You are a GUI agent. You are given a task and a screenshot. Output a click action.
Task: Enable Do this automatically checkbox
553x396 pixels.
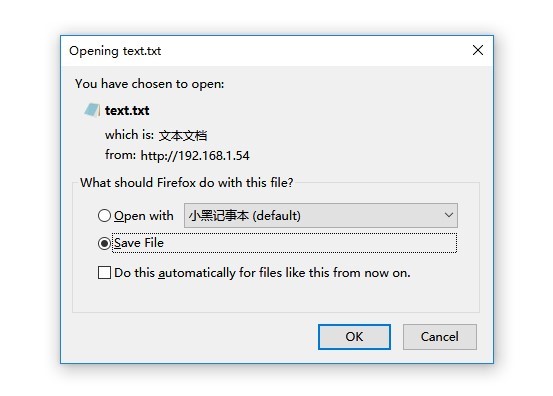tap(104, 273)
